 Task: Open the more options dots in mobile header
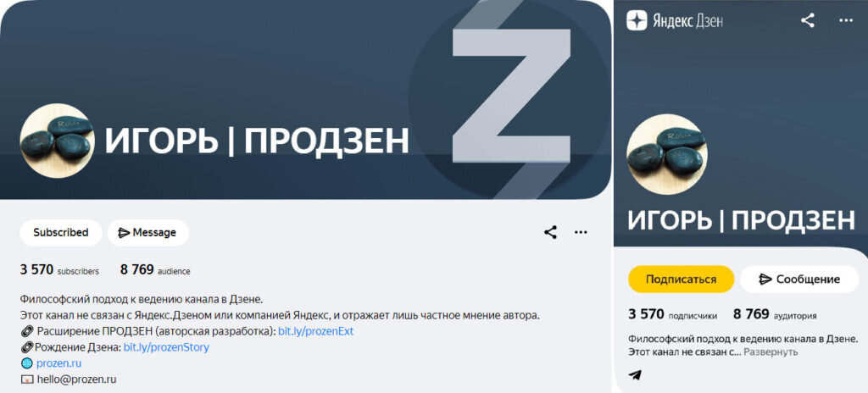click(846, 21)
